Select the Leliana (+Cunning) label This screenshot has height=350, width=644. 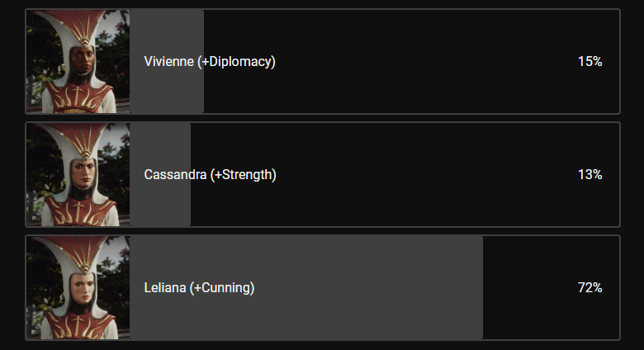199,287
